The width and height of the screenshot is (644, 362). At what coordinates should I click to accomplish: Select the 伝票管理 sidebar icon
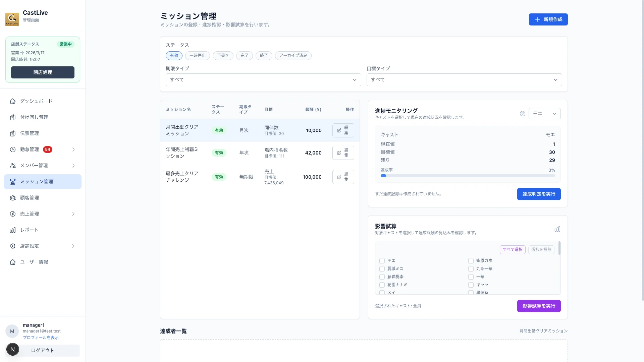[12, 133]
